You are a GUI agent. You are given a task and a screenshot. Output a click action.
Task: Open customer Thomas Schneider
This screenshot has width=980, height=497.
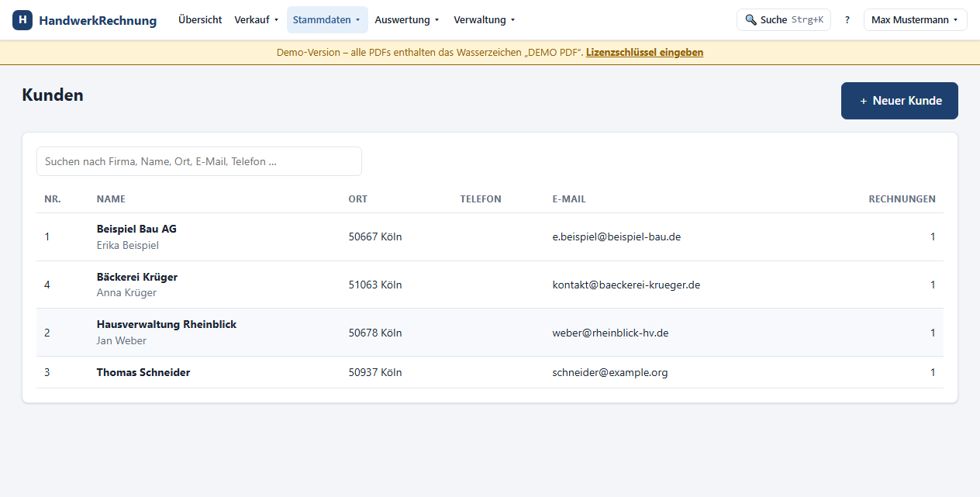(x=143, y=372)
